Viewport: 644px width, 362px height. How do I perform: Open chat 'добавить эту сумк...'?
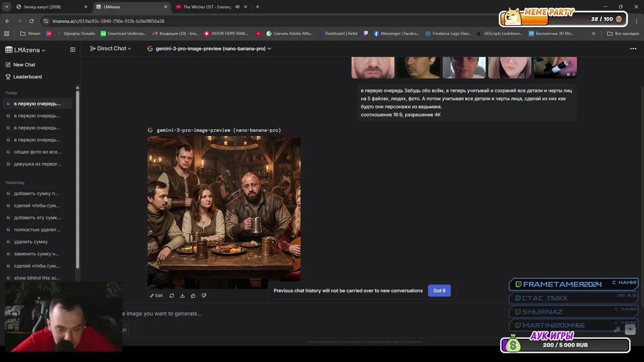pyautogui.click(x=37, y=218)
